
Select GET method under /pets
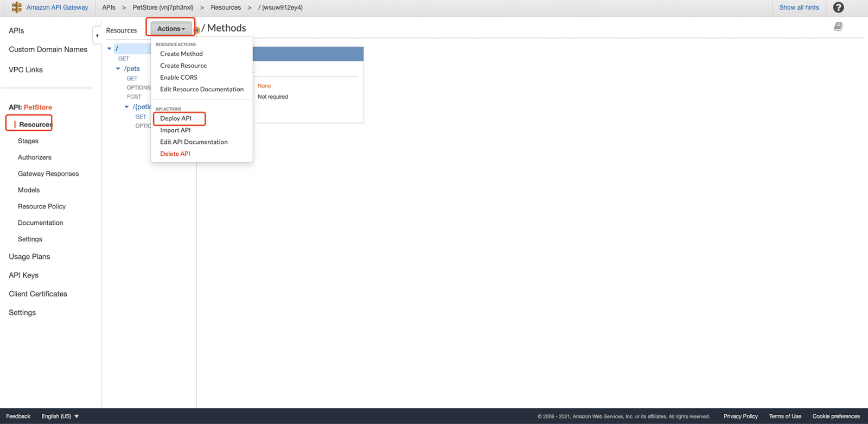point(132,79)
